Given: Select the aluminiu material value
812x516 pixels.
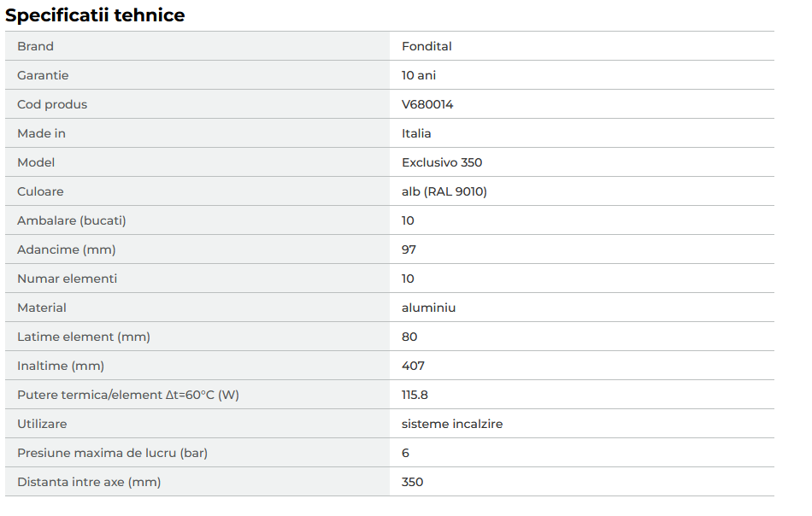Looking at the screenshot, I should (x=428, y=308).
